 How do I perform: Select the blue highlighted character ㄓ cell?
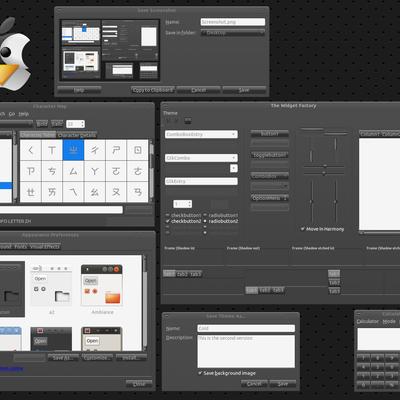click(x=73, y=150)
